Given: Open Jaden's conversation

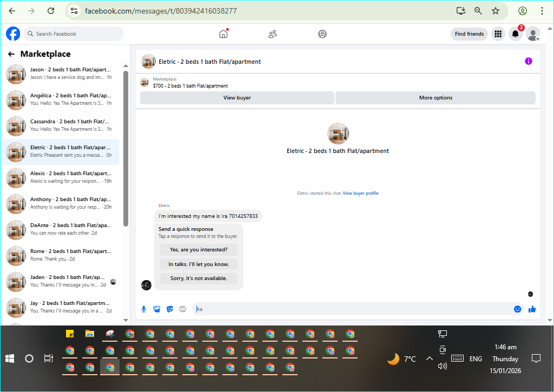Looking at the screenshot, I should tap(61, 282).
